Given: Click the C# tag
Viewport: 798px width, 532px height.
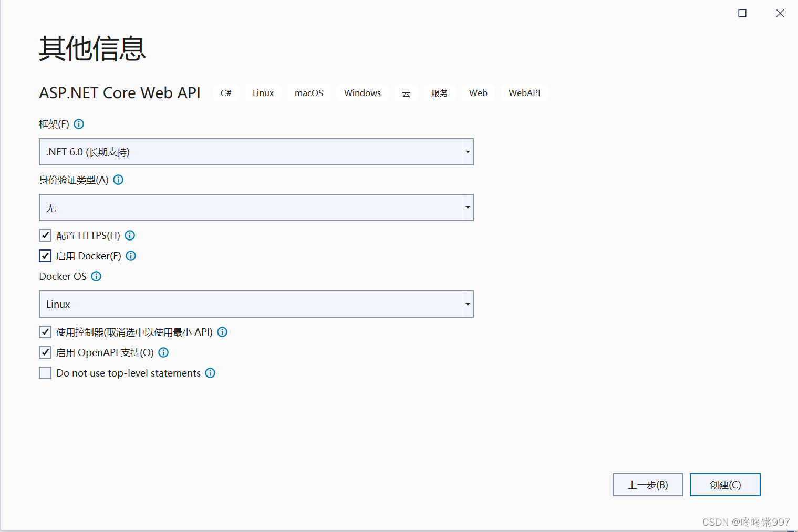Looking at the screenshot, I should (226, 93).
